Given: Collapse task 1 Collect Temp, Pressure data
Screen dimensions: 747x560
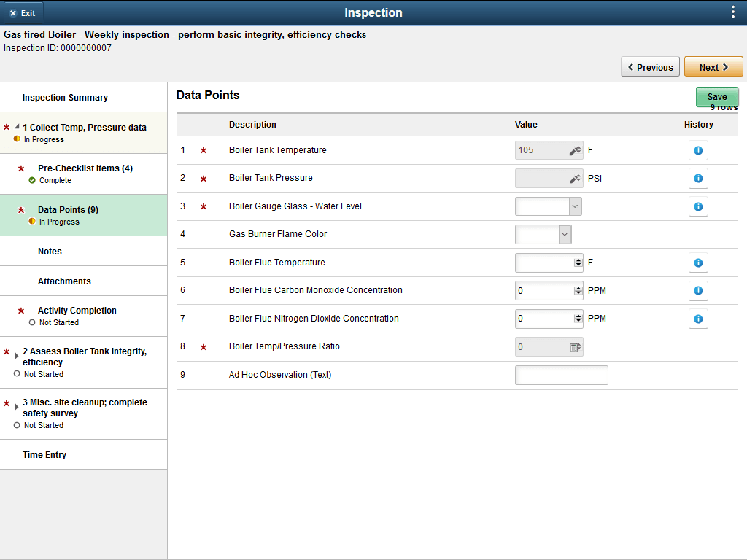Looking at the screenshot, I should tap(18, 127).
